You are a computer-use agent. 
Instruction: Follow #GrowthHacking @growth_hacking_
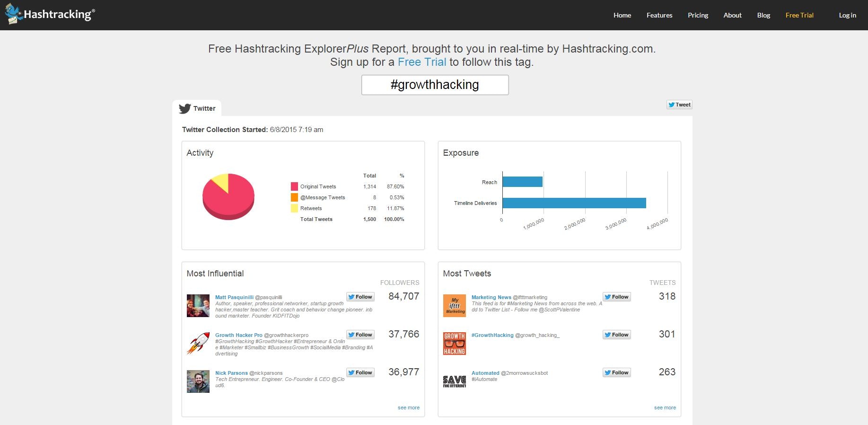tap(617, 335)
